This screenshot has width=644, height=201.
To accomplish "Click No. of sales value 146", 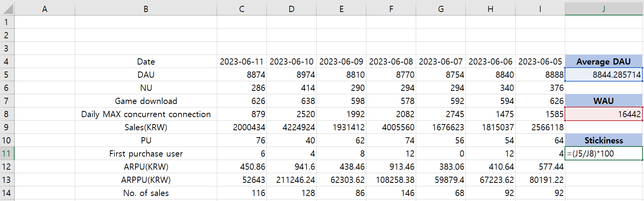I will pos(391,193).
